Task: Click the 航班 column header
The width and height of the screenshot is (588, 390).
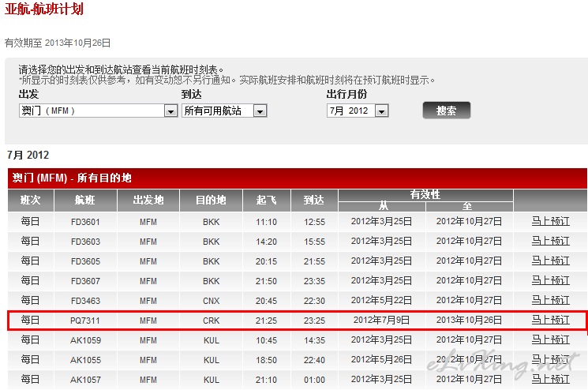Action: (85, 201)
